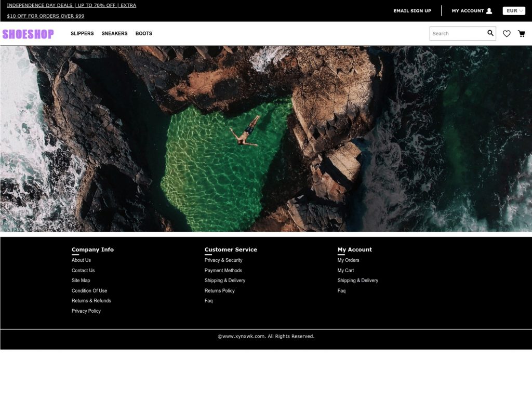Open the Sneakers menu
This screenshot has width=532, height=399.
(x=114, y=34)
